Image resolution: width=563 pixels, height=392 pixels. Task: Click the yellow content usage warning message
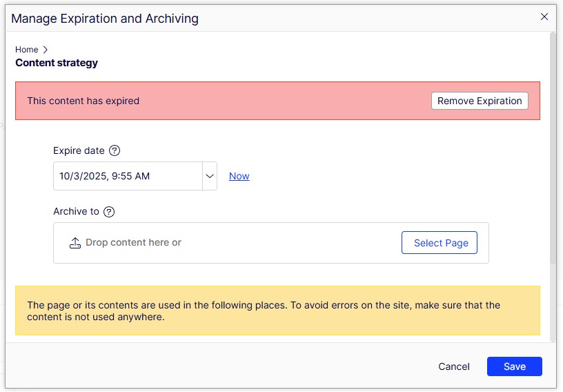[x=264, y=311]
